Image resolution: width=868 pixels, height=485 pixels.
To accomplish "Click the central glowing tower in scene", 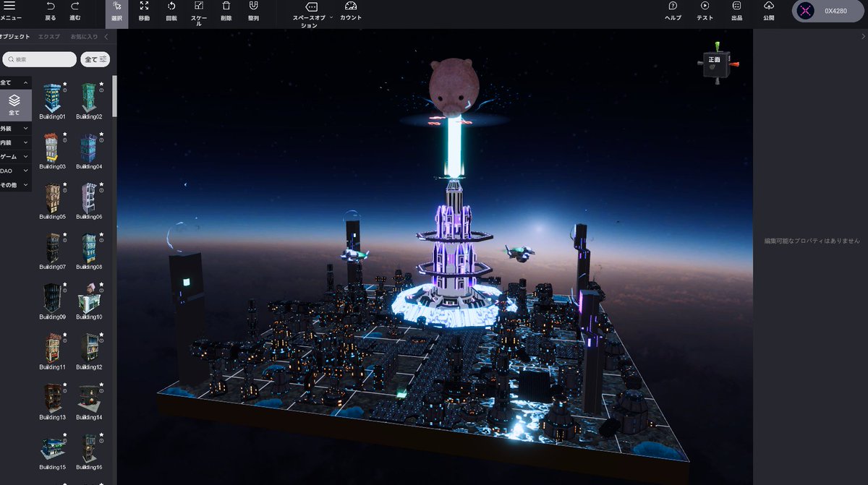I will pos(455,246).
